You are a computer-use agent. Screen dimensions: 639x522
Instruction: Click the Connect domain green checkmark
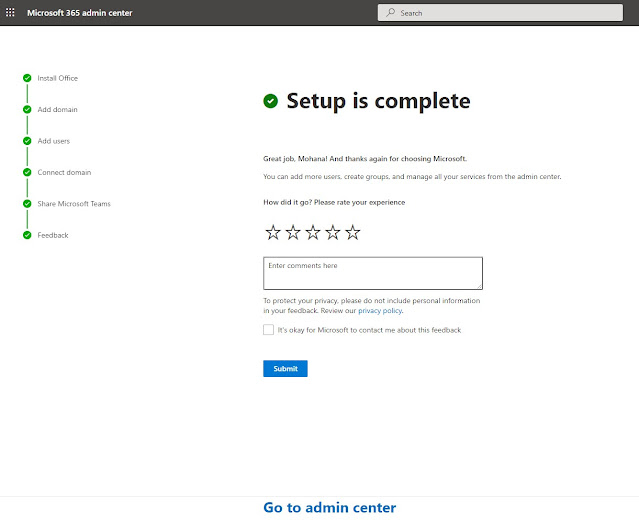[x=27, y=172]
